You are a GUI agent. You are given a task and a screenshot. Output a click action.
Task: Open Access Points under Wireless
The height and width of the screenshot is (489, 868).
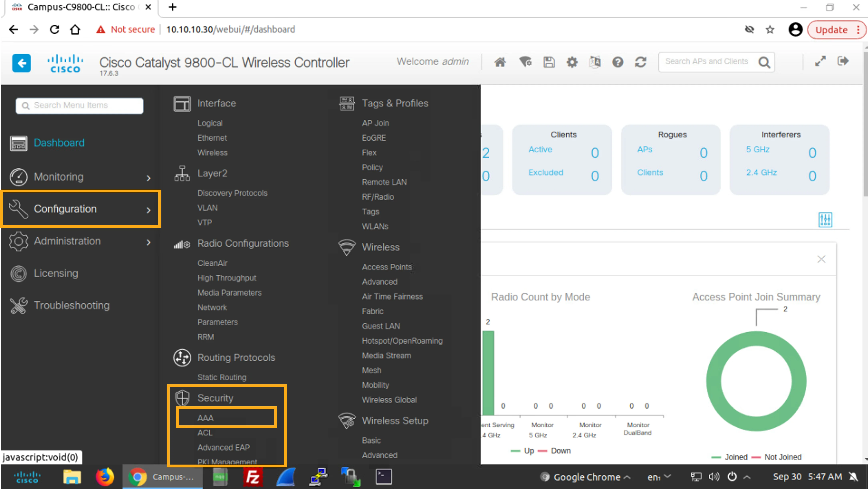pyautogui.click(x=387, y=267)
